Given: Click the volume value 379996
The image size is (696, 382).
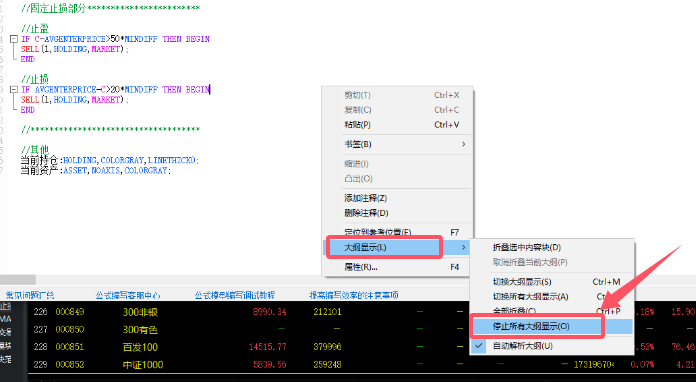Looking at the screenshot, I should click(x=327, y=347).
